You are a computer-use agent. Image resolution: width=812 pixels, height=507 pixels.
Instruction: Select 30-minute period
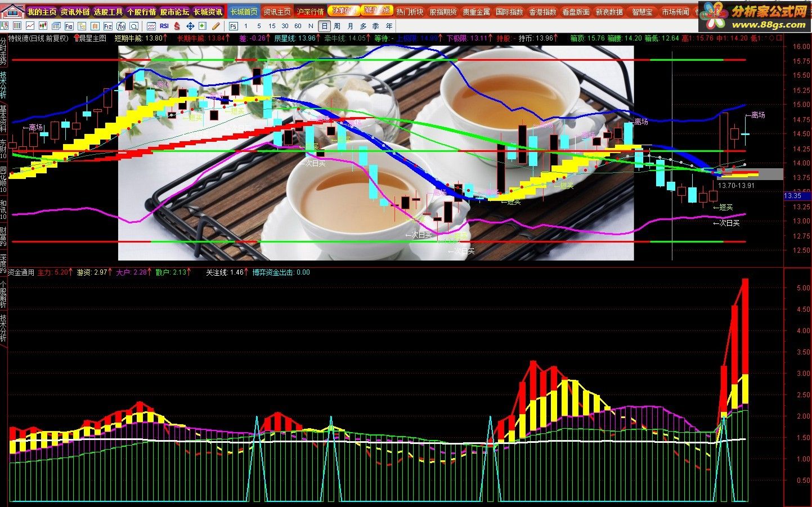pyautogui.click(x=285, y=26)
